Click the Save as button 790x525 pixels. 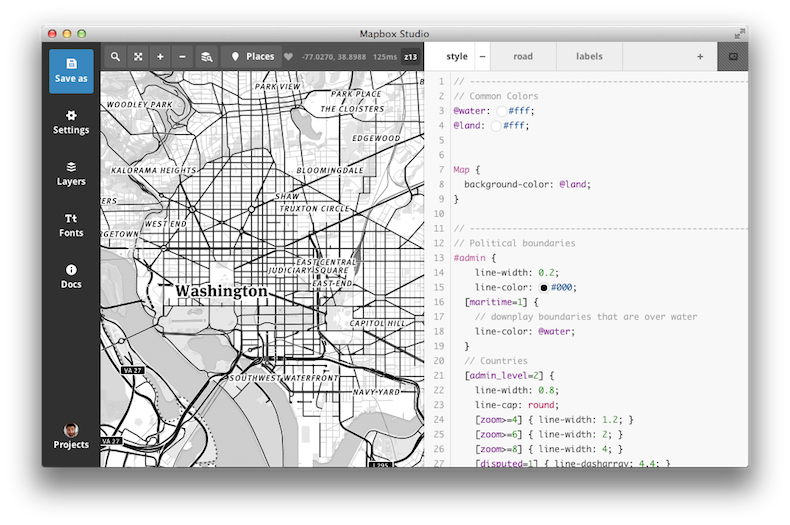[x=71, y=71]
